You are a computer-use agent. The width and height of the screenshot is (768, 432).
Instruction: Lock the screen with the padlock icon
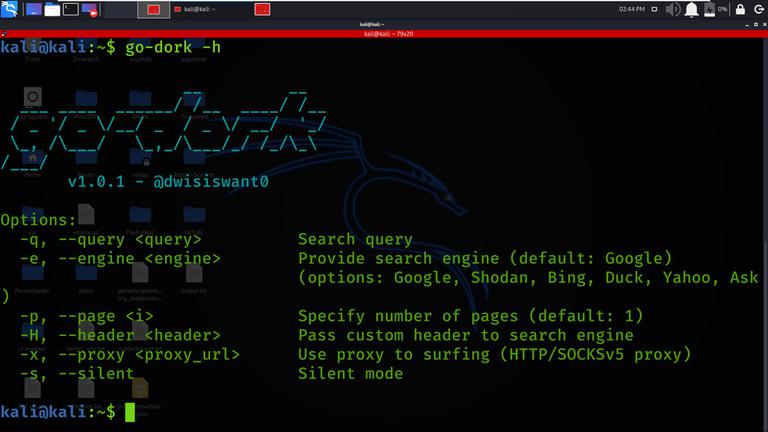click(740, 9)
